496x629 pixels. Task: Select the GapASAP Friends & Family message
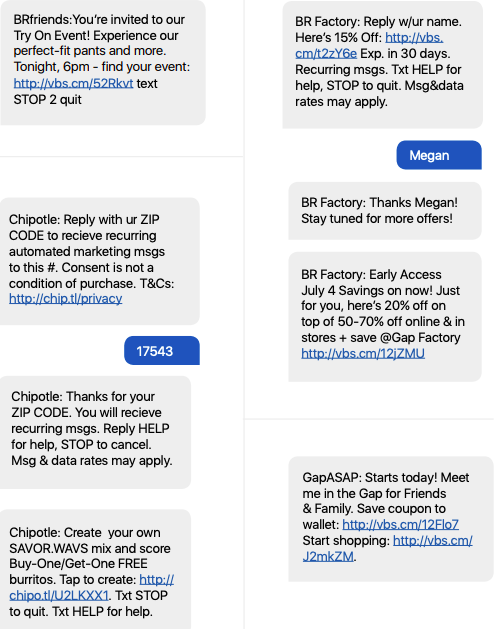391,519
